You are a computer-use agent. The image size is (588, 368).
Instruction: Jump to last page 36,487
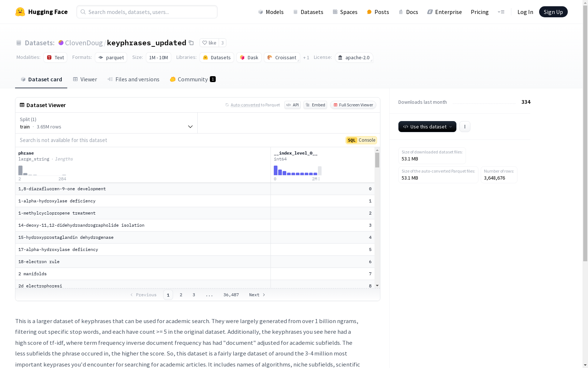(x=231, y=295)
